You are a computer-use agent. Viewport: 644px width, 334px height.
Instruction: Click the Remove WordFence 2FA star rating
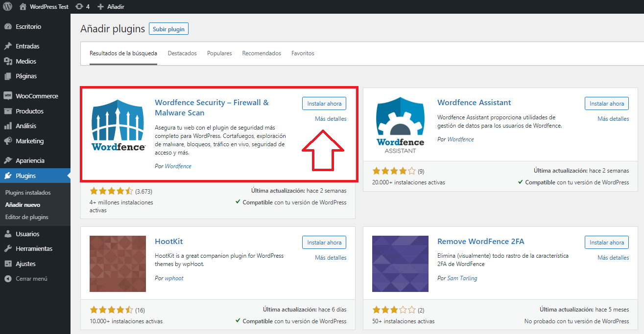tap(394, 310)
